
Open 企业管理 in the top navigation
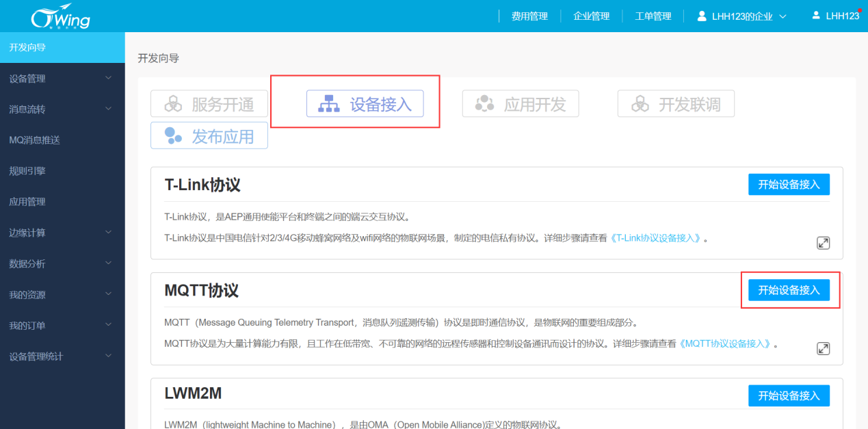[591, 16]
